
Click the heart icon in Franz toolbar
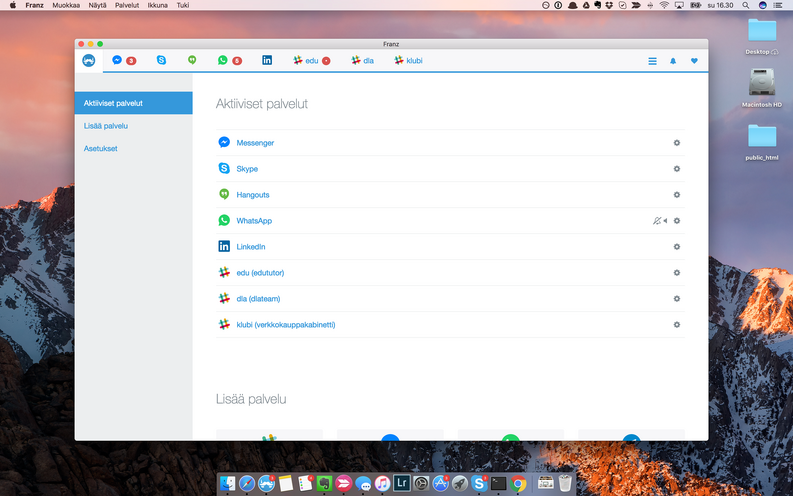(694, 61)
